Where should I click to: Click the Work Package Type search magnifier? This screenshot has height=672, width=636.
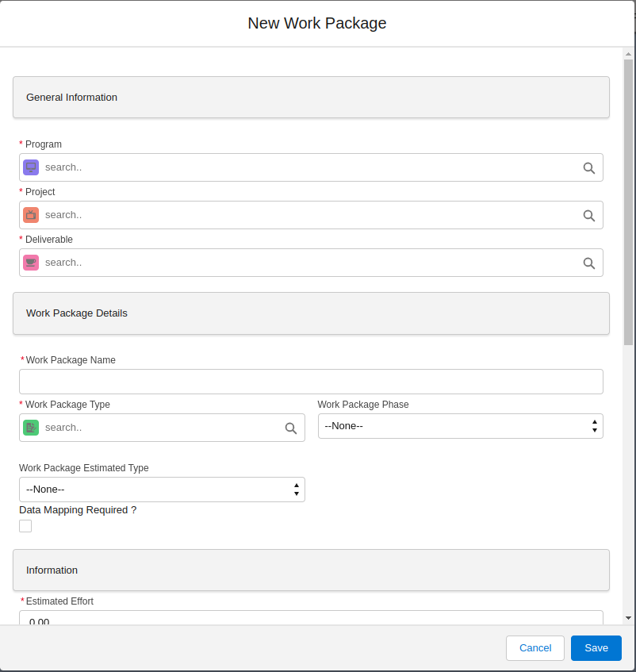290,428
